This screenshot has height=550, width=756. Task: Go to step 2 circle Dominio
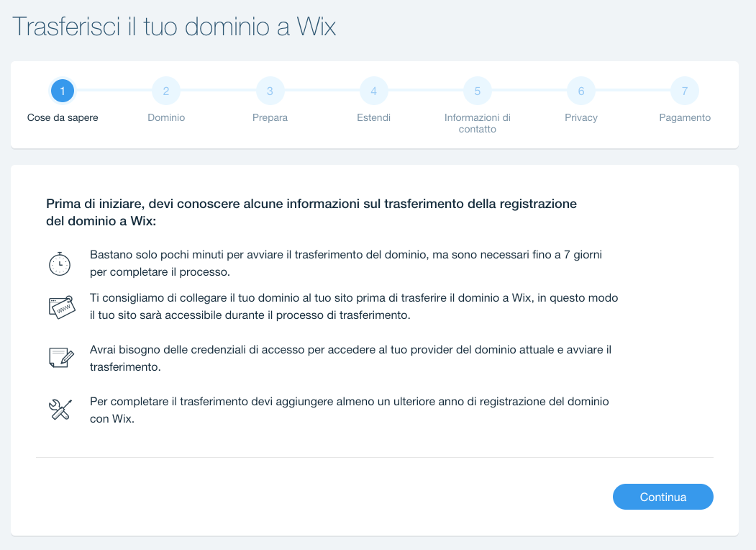(166, 91)
